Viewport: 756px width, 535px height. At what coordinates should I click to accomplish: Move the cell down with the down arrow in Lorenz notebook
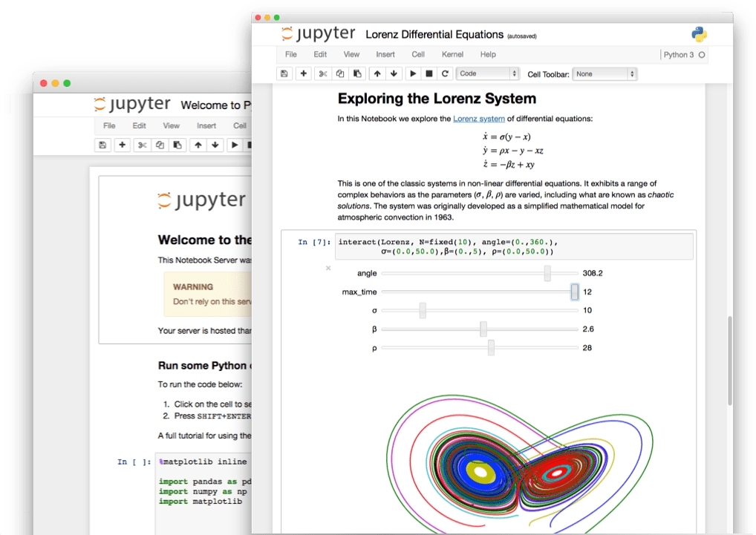394,73
